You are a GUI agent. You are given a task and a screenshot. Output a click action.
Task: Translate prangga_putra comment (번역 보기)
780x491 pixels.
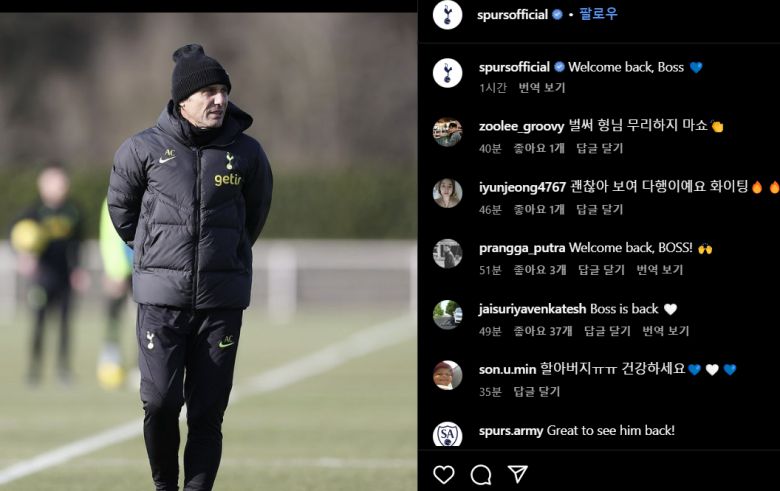click(660, 270)
